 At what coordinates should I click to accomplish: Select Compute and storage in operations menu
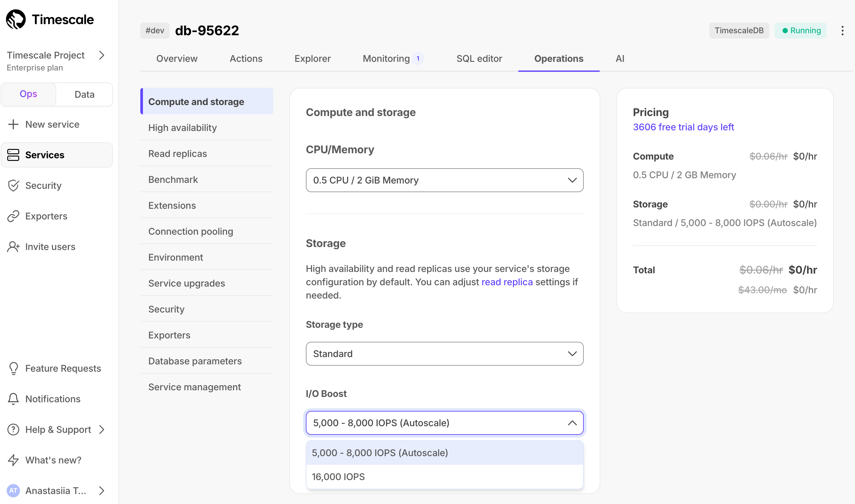click(207, 101)
